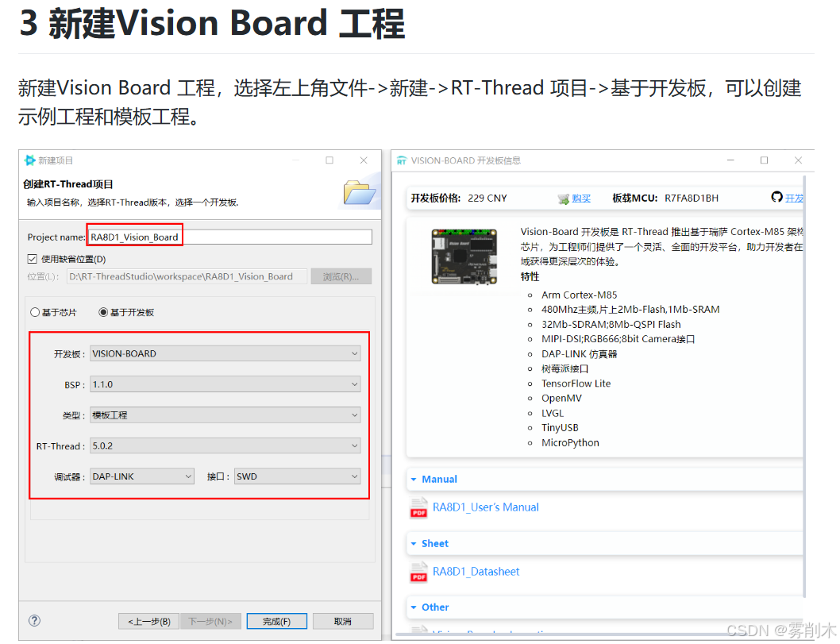Click the 'MicroPython' feature text

click(x=570, y=442)
